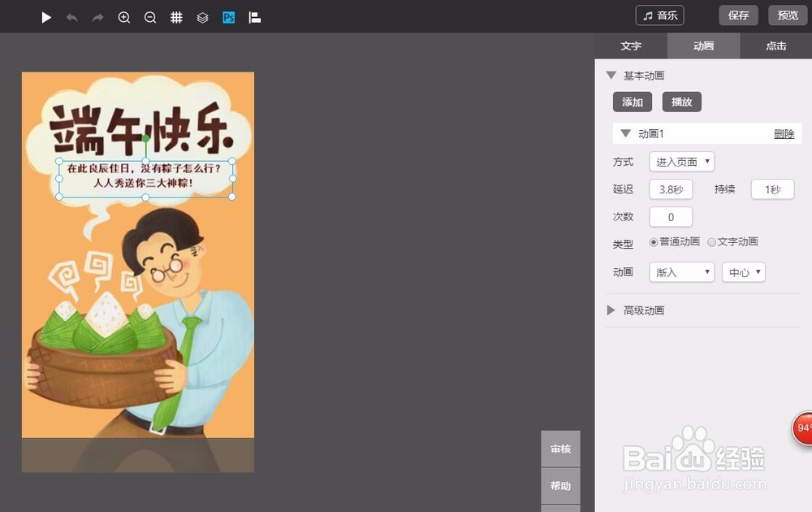Switch to the 文字 tab

point(631,46)
